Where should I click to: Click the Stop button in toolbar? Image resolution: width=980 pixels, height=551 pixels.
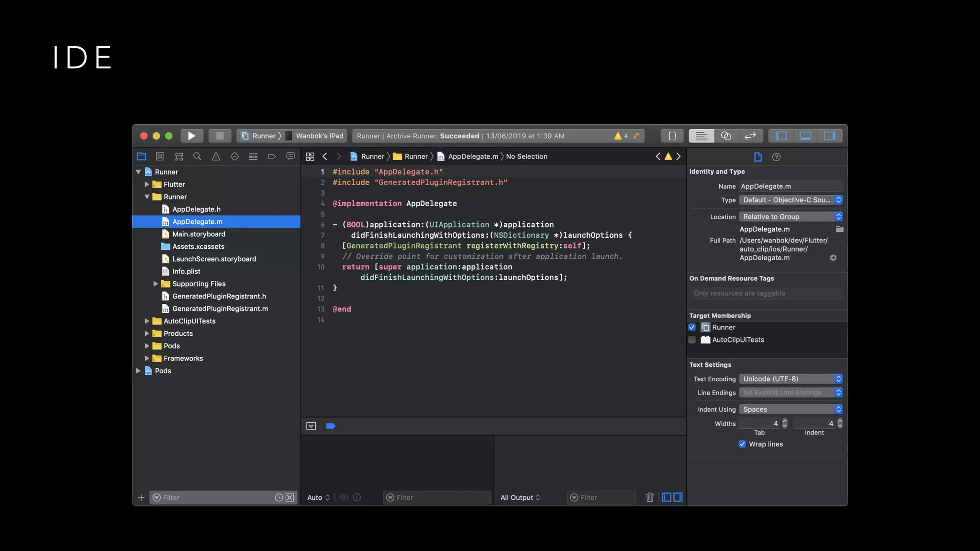pyautogui.click(x=220, y=136)
